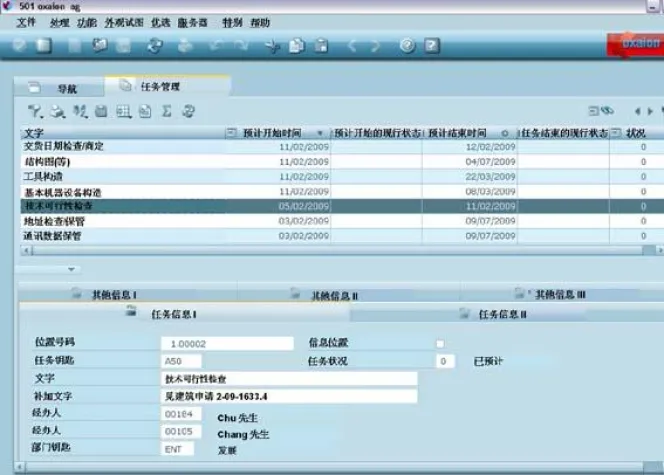Click the 补加文字 input field

[289, 396]
